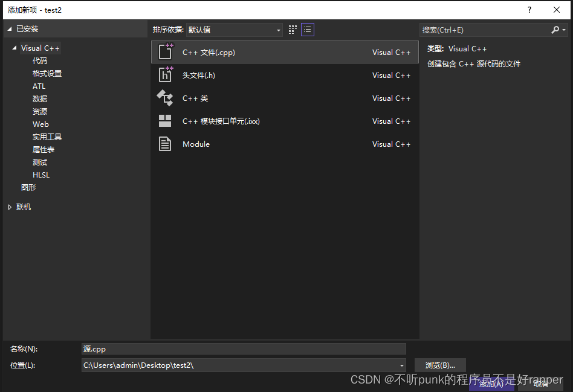This screenshot has width=573, height=392.
Task: Expand the 联机 tree node
Action: pos(10,207)
